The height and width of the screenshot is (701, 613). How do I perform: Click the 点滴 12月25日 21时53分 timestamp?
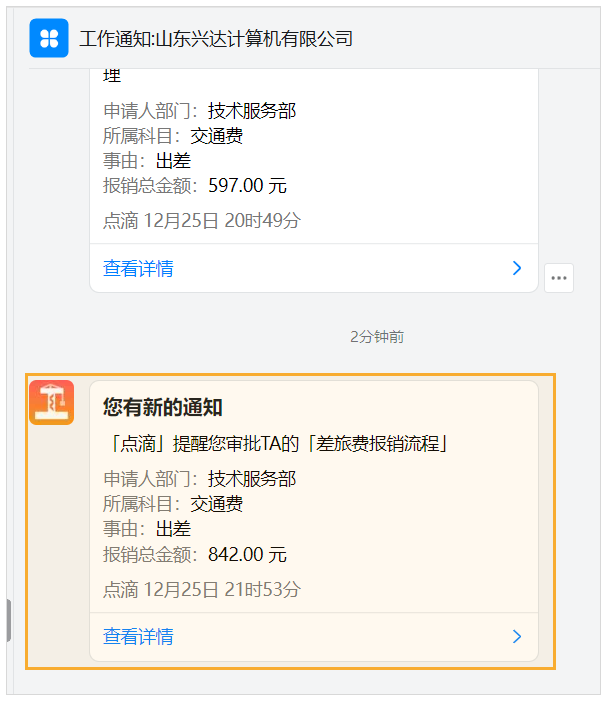[x=202, y=590]
